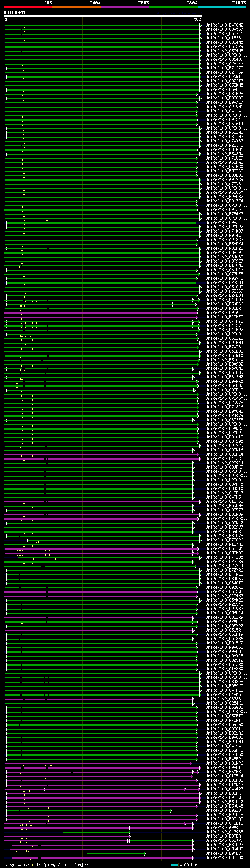Select hit label UniRef100_A7V1F3
Viewport: 250px width, 868px height.
[224, 64]
